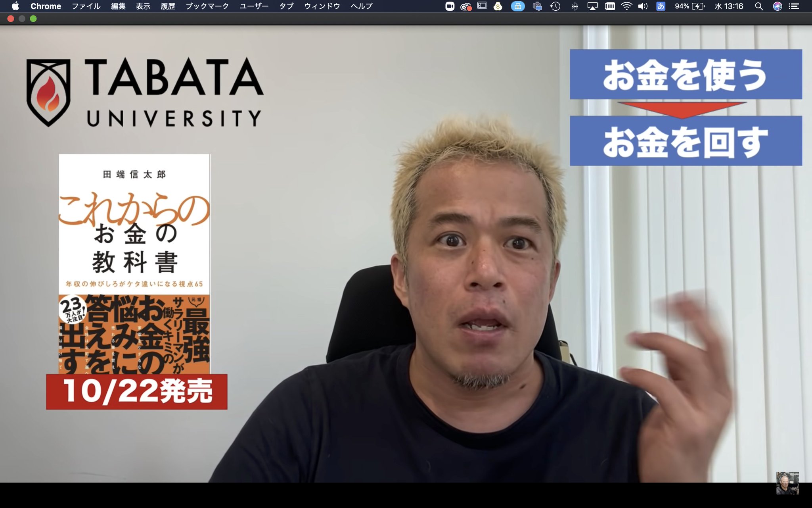This screenshot has height=508, width=812.
Task: Open the Notification Center list icon
Action: pos(794,6)
